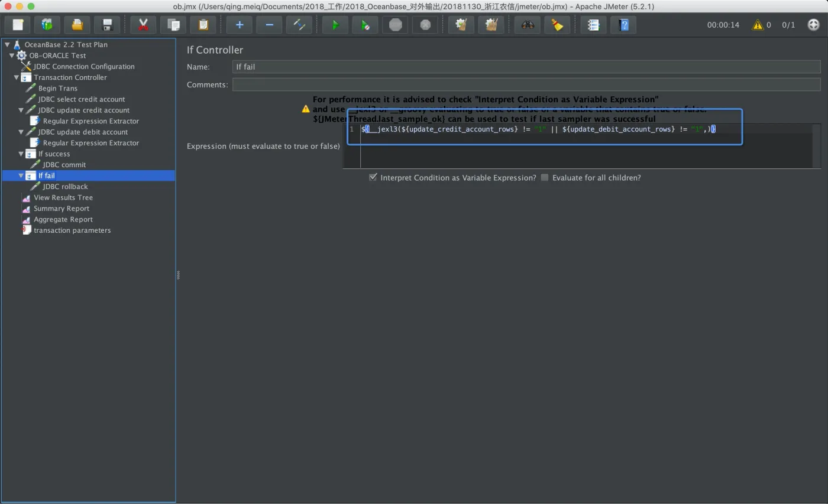This screenshot has width=828, height=504.
Task: Select Regular Expression Extractor under credit account
Action: pyautogui.click(x=90, y=121)
